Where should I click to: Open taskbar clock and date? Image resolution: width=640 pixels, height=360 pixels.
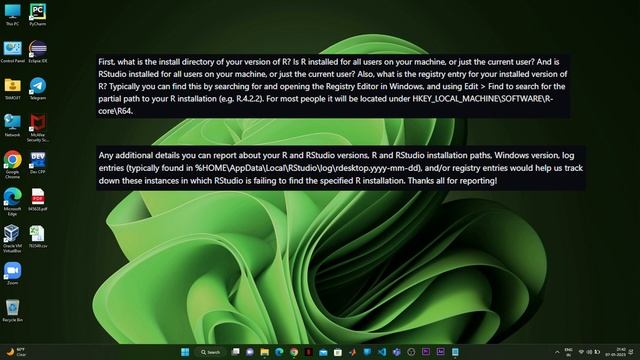click(616, 352)
